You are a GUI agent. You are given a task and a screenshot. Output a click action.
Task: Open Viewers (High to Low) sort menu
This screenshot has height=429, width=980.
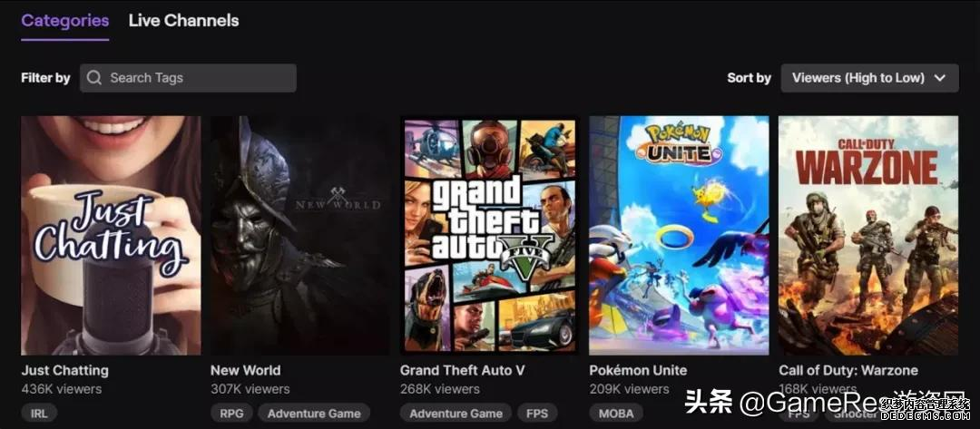tap(869, 78)
